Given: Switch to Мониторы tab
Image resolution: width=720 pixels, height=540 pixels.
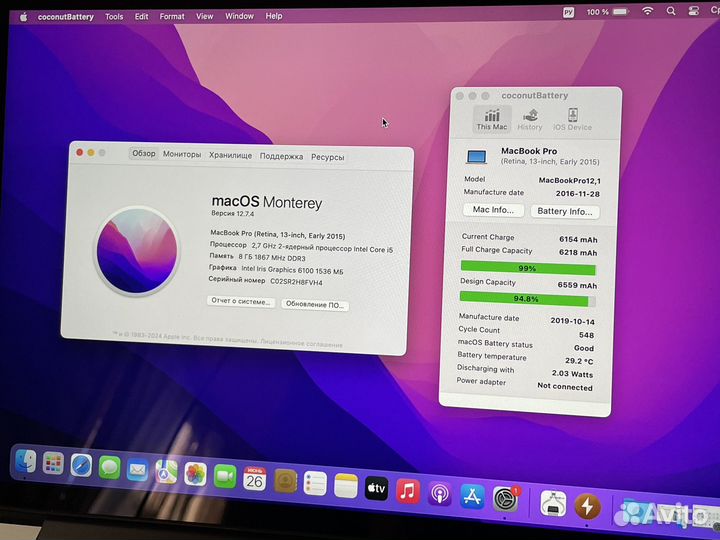Looking at the screenshot, I should click(182, 154).
